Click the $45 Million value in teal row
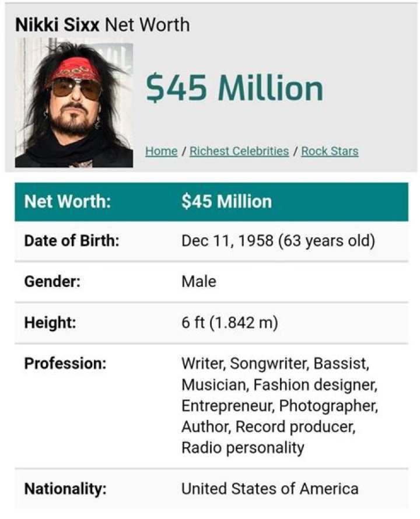Viewport: 420px width, 519px height. pos(226,202)
